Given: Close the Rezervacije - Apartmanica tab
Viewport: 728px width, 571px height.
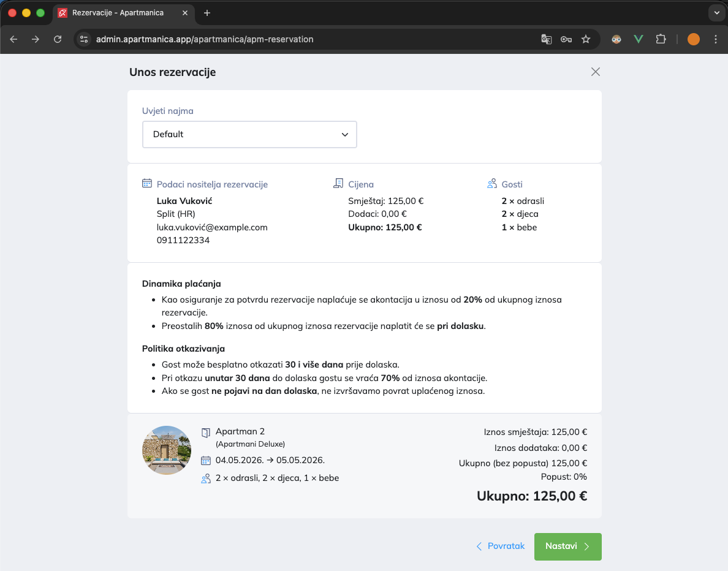Looking at the screenshot, I should tap(185, 13).
